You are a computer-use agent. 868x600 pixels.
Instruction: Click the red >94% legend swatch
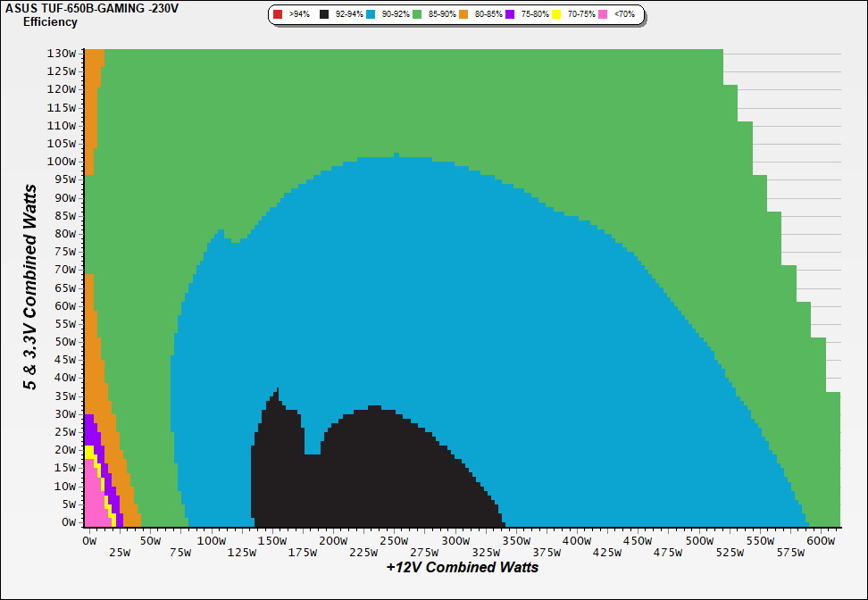pos(278,15)
